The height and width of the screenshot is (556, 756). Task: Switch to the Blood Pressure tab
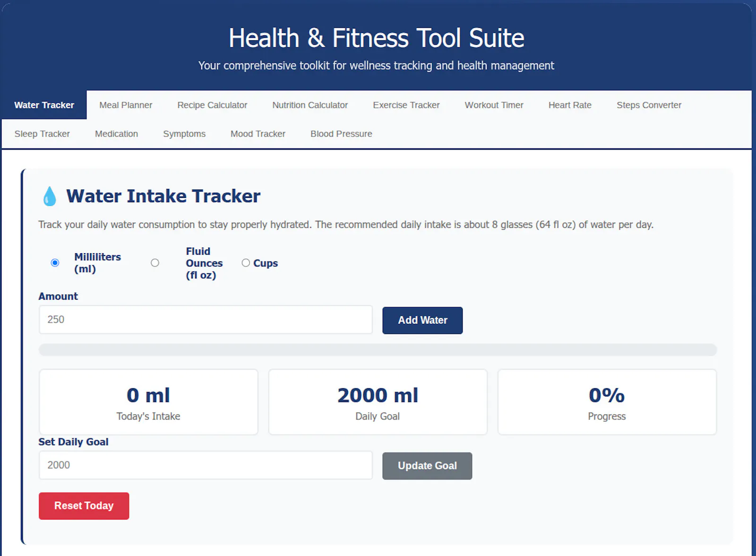pyautogui.click(x=341, y=134)
